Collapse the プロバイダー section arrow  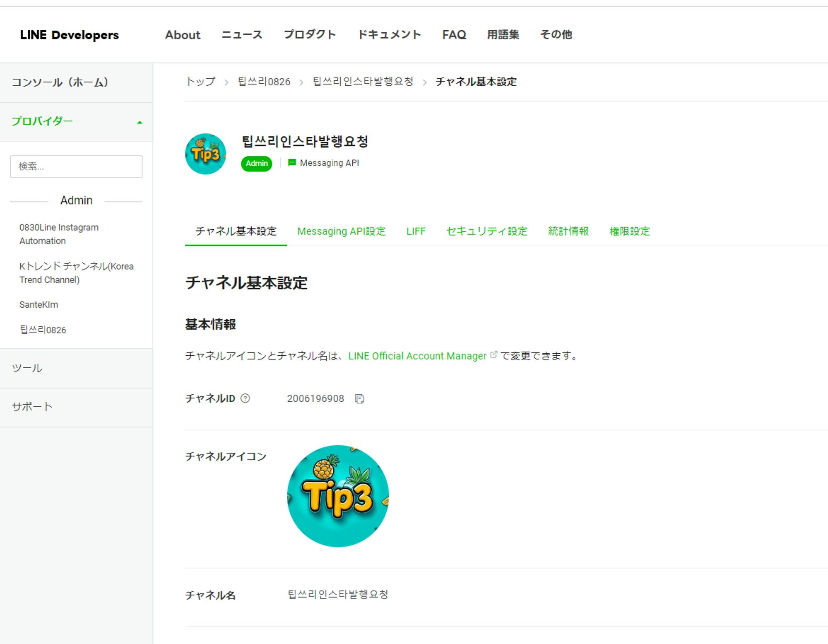(140, 122)
